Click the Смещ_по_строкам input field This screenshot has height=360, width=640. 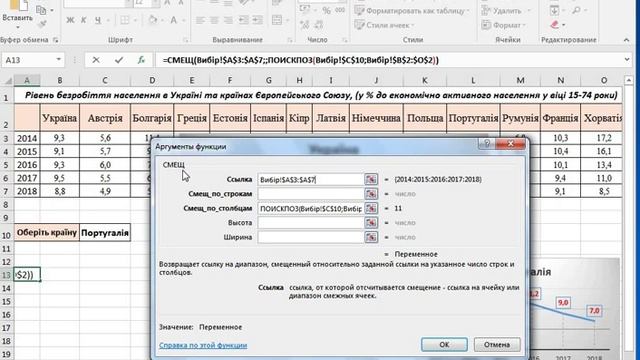(310, 194)
